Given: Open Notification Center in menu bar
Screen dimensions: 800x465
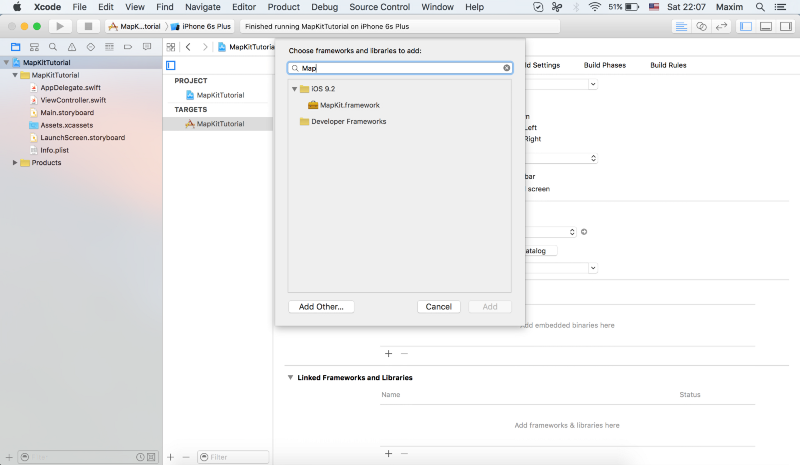Looking at the screenshot, I should tap(780, 7).
